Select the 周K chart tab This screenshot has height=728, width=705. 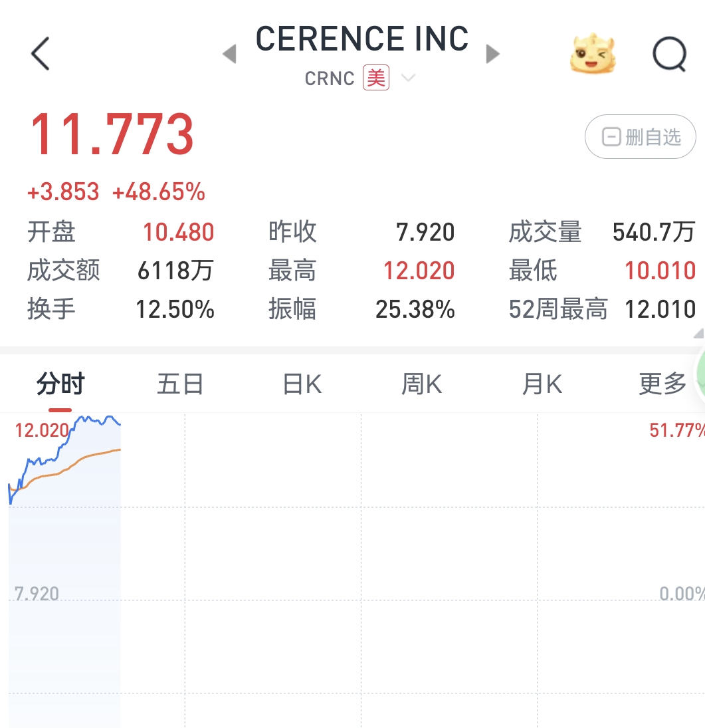coord(422,384)
